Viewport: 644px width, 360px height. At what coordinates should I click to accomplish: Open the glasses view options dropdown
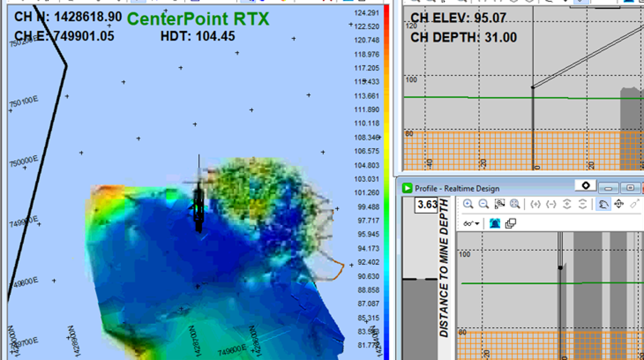click(471, 223)
